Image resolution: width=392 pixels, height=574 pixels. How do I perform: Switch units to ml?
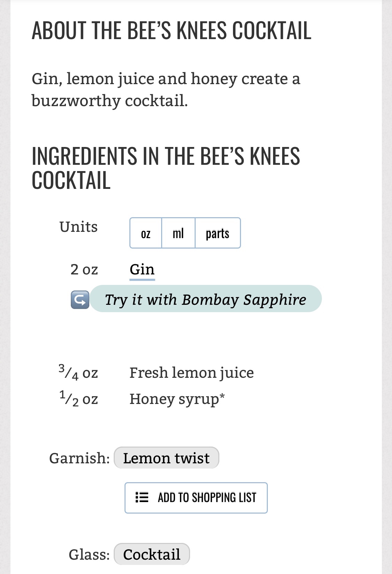coord(178,233)
